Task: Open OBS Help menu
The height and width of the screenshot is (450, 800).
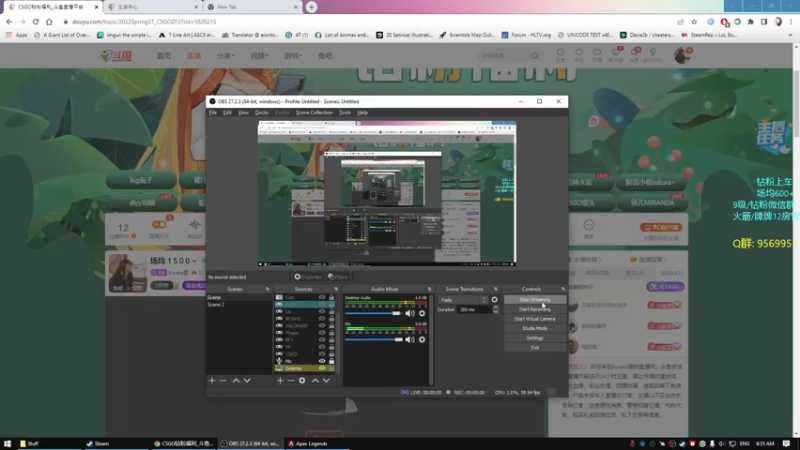Action: coord(362,112)
